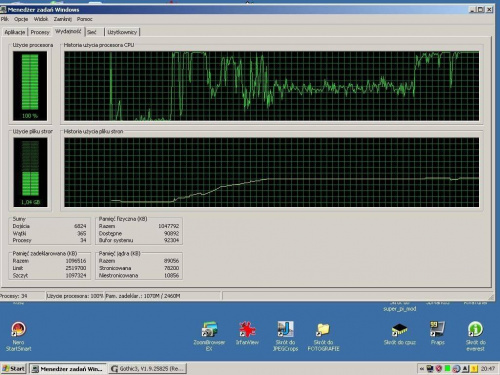
Task: Minimize the Menedżer zadań Windows window
Action: coord(472,10)
